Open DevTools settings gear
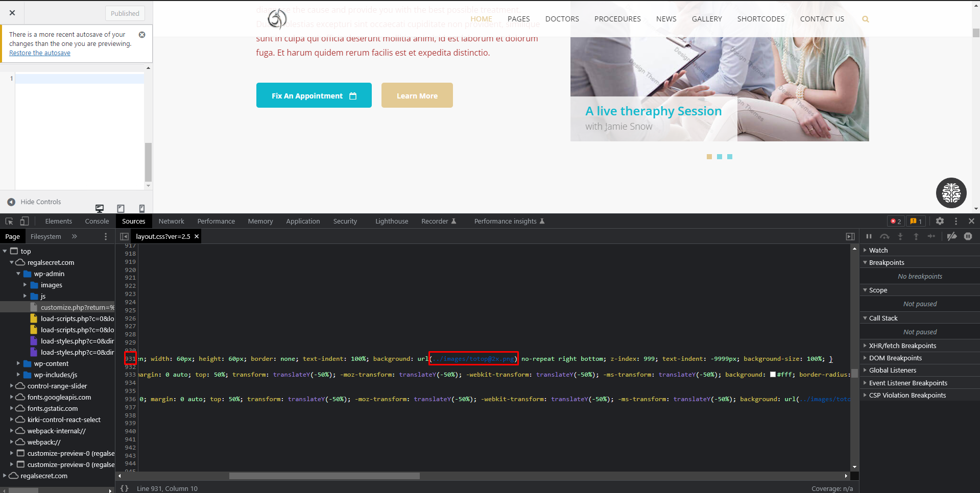Viewport: 980px width, 493px height. (940, 221)
